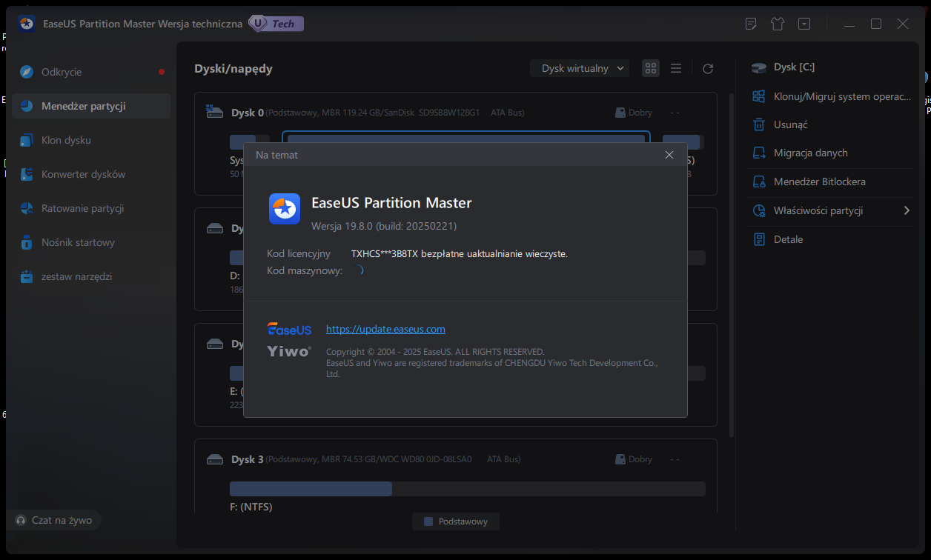
Task: Click the Dysk 0 drive icon
Action: coord(215,113)
